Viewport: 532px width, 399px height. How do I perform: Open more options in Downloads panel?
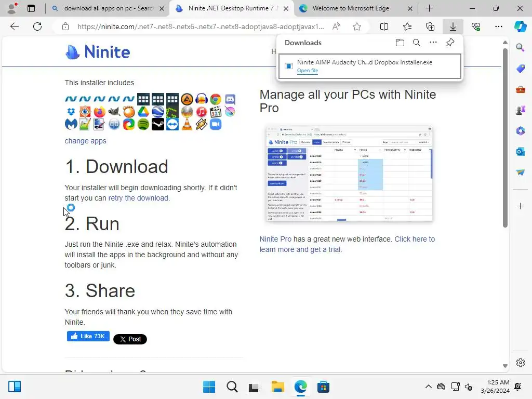[x=433, y=43]
